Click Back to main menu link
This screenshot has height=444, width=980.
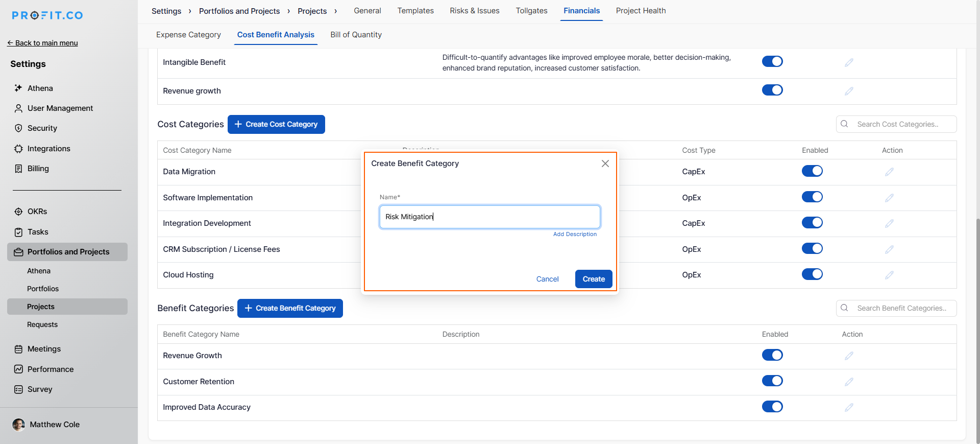pos(43,43)
